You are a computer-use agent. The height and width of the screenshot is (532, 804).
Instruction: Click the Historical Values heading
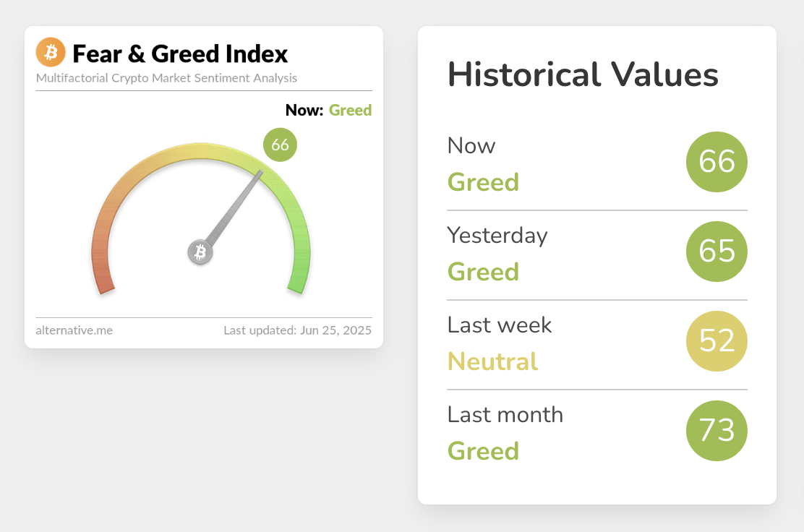pos(583,75)
